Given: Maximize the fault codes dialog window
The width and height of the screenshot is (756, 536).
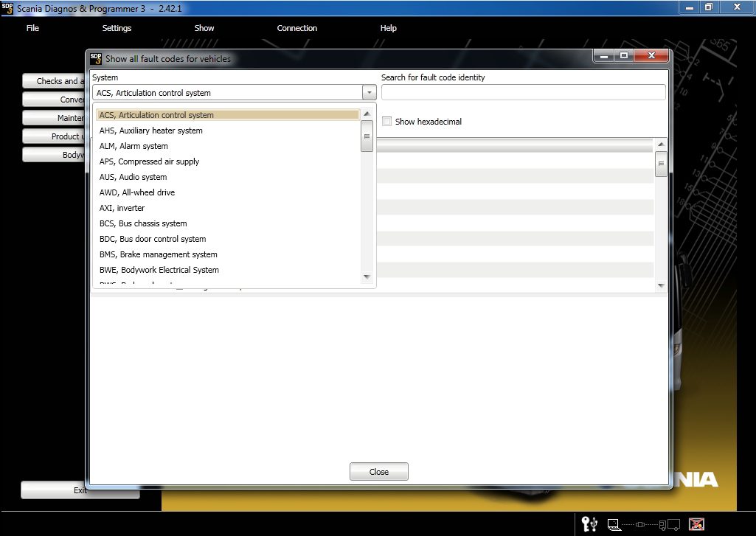Looking at the screenshot, I should coord(624,55).
